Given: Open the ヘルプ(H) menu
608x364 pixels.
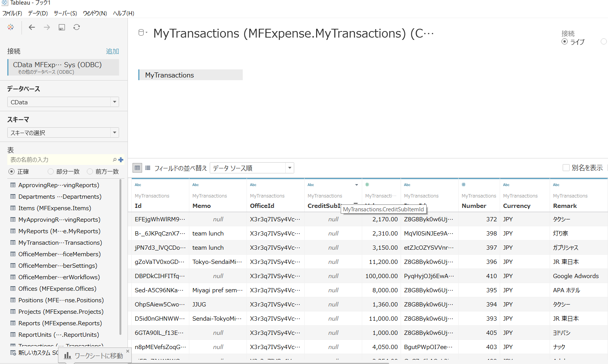Looking at the screenshot, I should (x=124, y=13).
